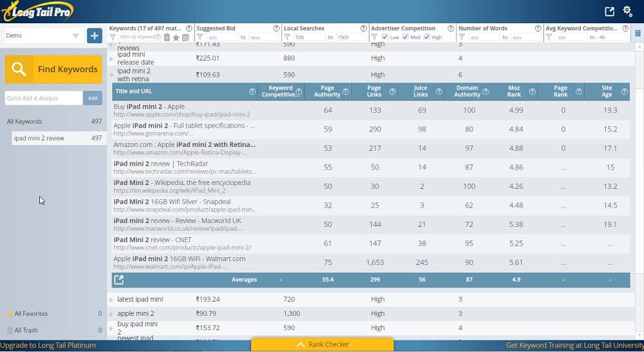Screen dimensions: 644x352
Task: Click the Local Searches help icon
Action: [x=363, y=28]
